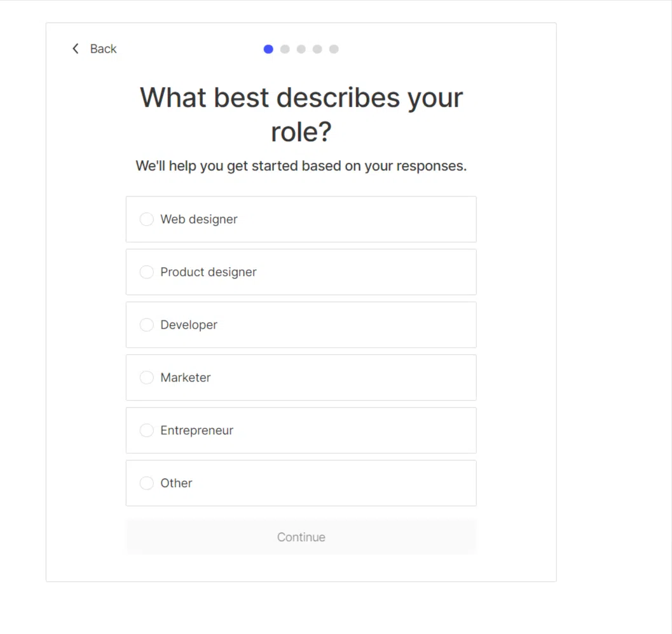Image resolution: width=672 pixels, height=634 pixels.
Task: Choose the Developer radio circle
Action: tap(147, 325)
